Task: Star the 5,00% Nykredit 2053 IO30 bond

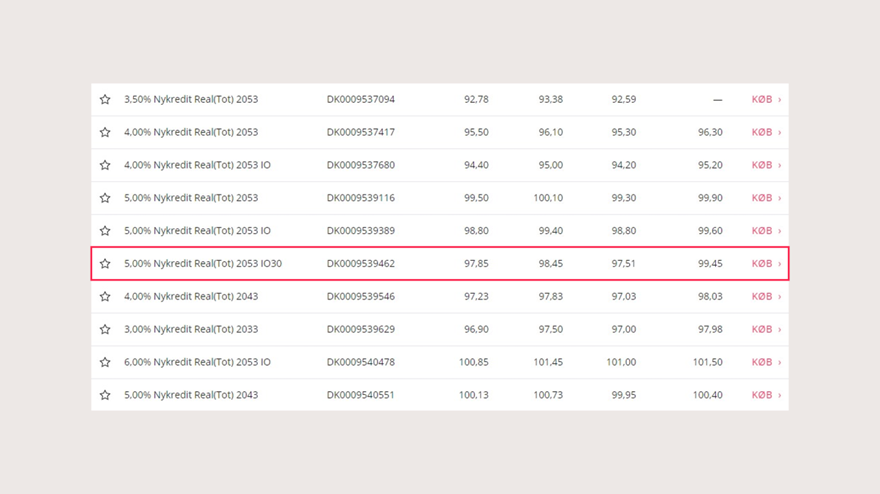Action: (x=105, y=264)
